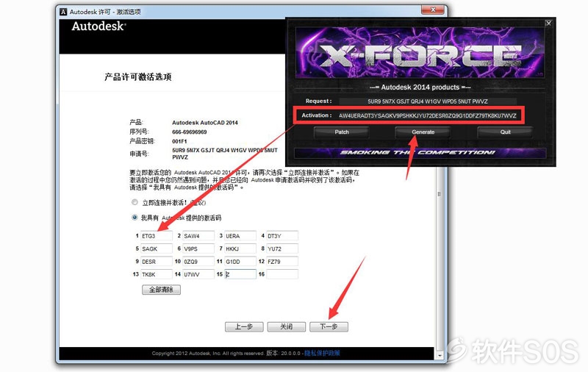Screen dimensions: 588x372
Task: Click activation code field 8 containing YU72
Action: (x=282, y=248)
